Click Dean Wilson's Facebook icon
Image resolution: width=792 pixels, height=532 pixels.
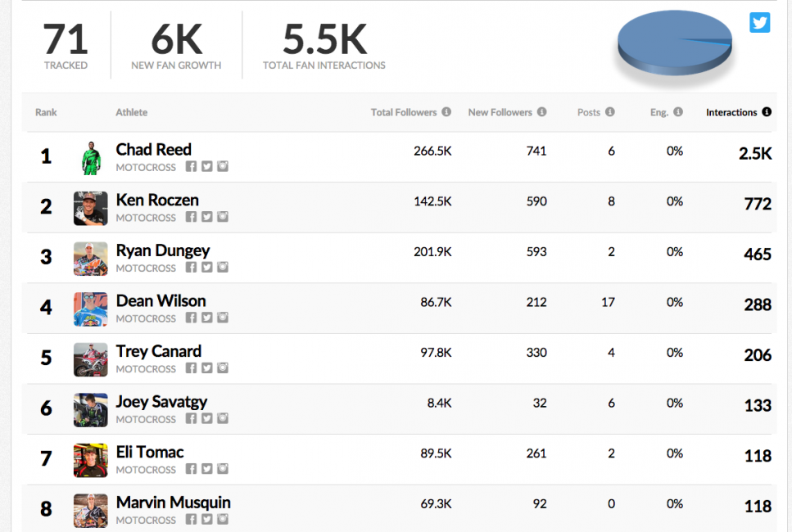tap(191, 318)
